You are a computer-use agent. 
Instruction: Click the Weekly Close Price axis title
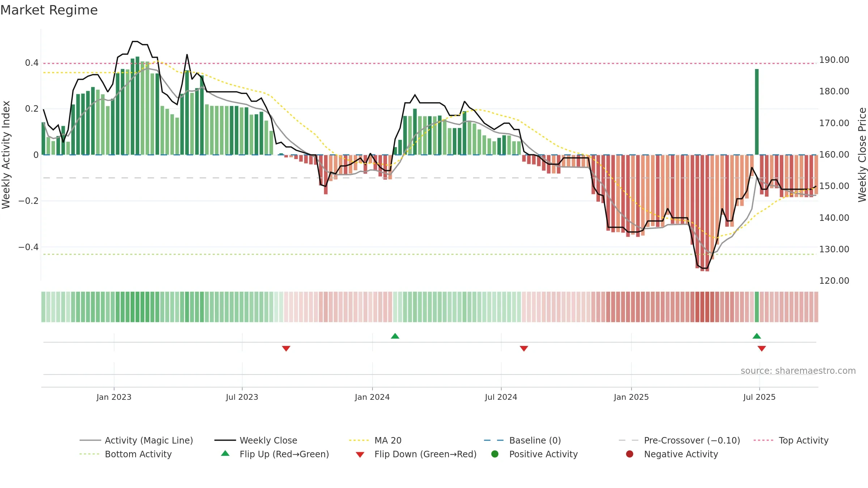click(x=862, y=155)
